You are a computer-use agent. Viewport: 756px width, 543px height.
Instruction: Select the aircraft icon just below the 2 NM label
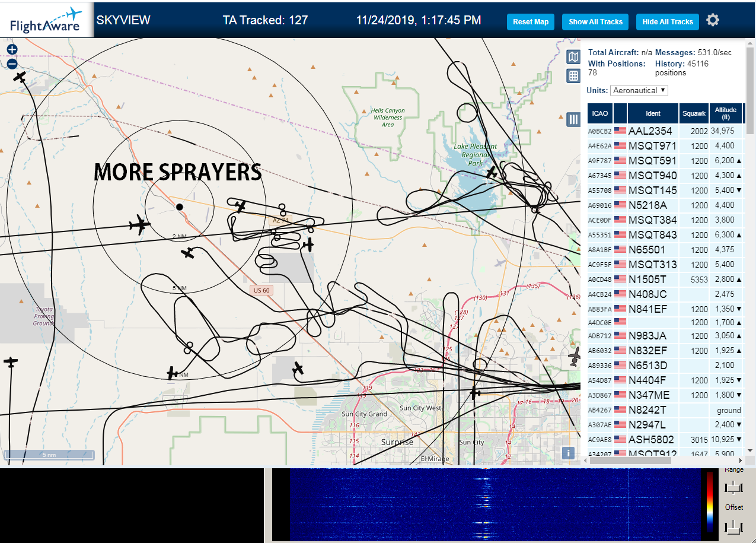187,253
